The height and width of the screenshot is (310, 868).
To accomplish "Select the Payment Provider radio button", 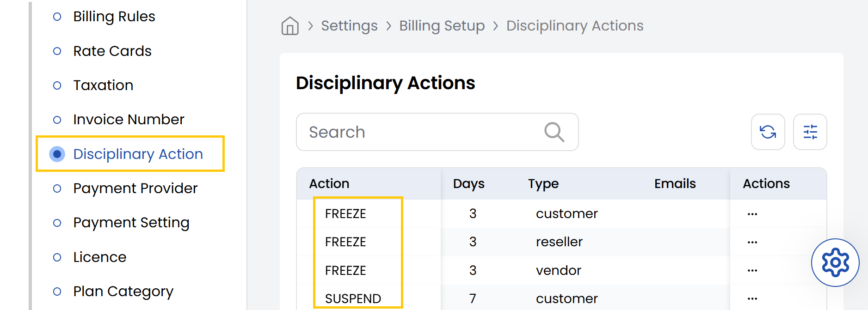I will coord(57,188).
